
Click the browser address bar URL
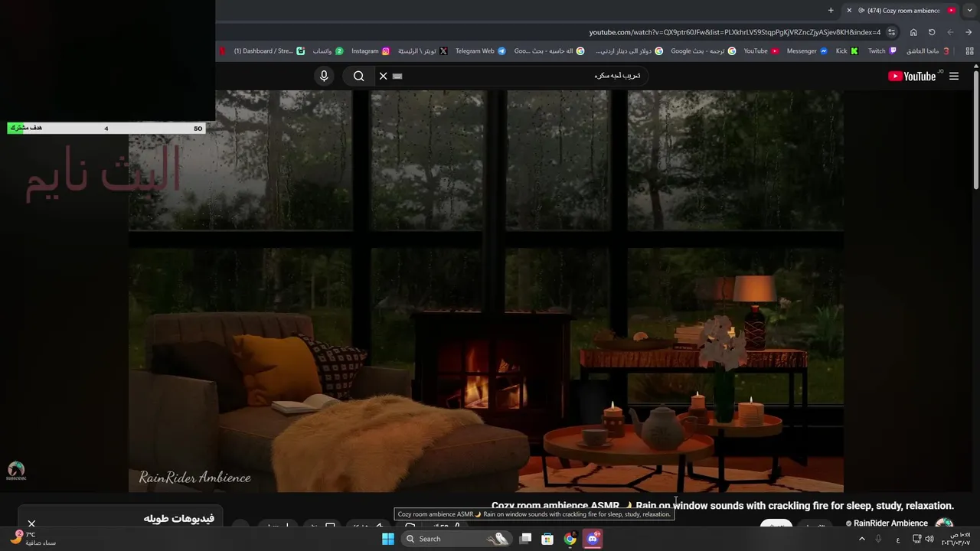point(735,32)
